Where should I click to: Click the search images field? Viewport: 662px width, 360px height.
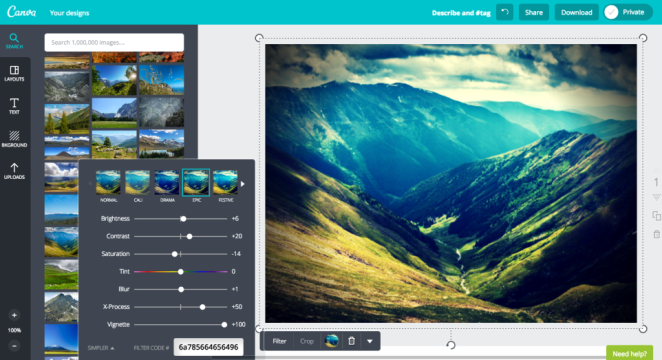point(114,42)
